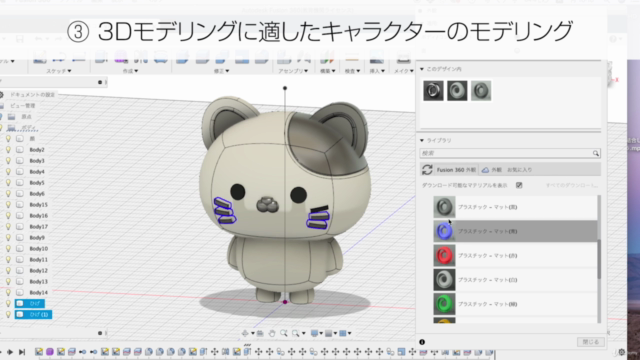The width and height of the screenshot is (640, 360).
Task: Select the ひげ row in the browser
Action: (x=30, y=304)
